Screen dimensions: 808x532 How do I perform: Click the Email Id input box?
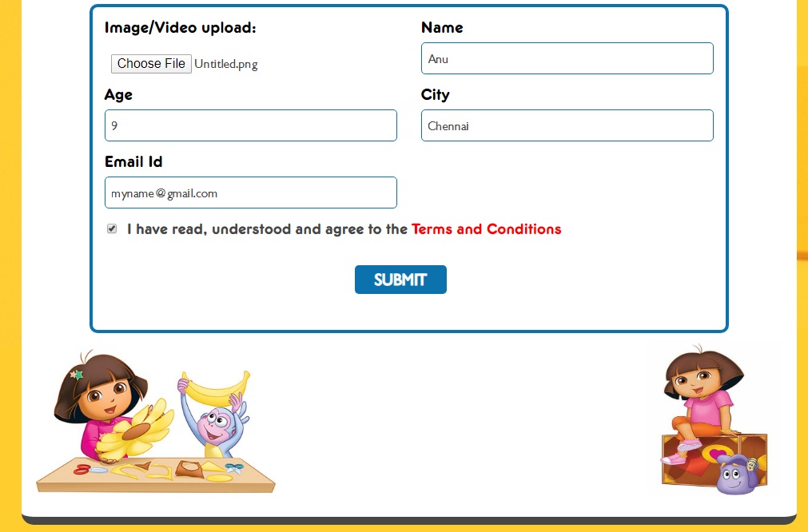[250, 193]
